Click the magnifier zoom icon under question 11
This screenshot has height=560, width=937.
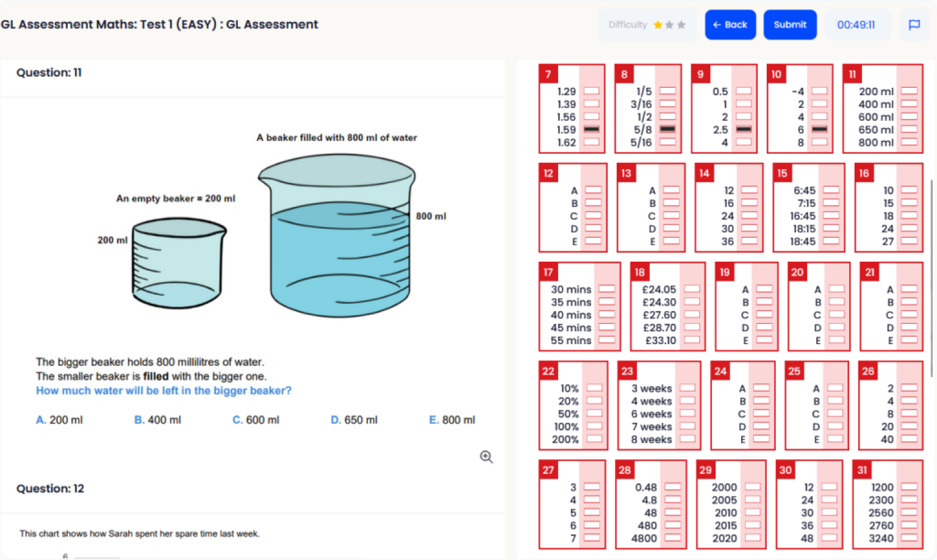[486, 457]
